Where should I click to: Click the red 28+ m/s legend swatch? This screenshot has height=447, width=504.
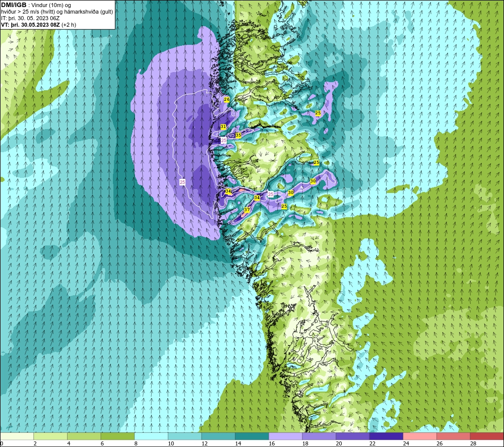click(x=487, y=436)
